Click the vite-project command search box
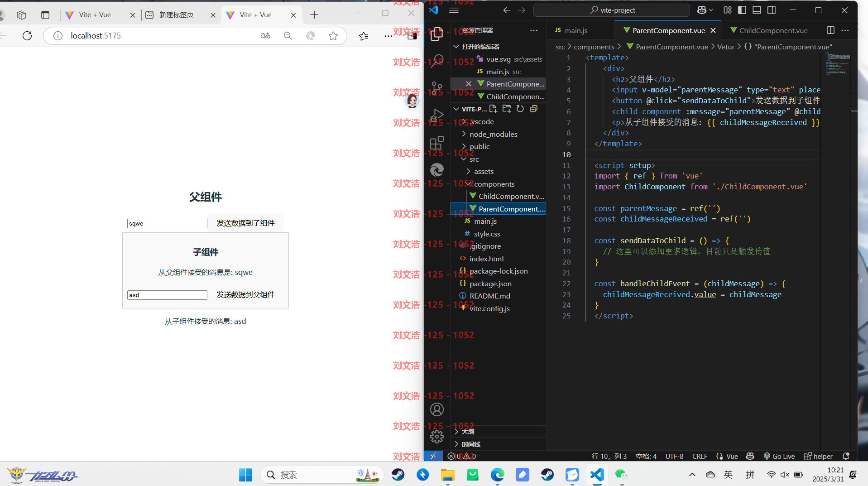 (x=612, y=10)
